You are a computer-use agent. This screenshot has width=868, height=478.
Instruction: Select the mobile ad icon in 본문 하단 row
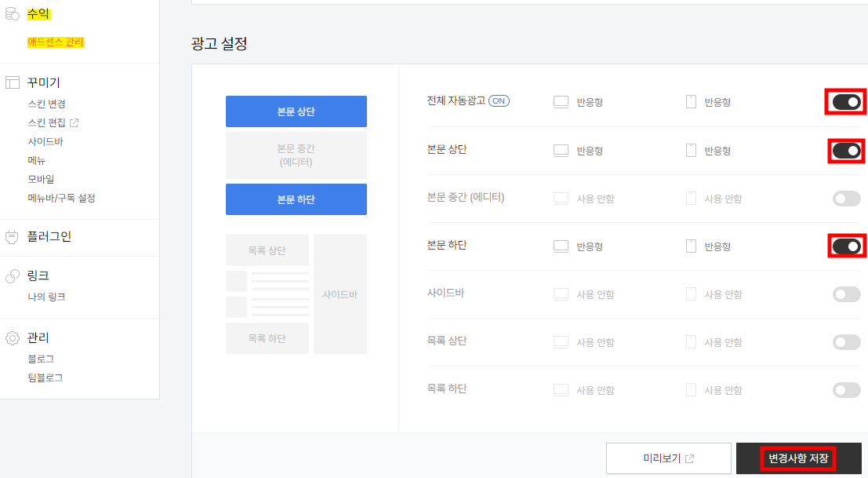tap(690, 246)
